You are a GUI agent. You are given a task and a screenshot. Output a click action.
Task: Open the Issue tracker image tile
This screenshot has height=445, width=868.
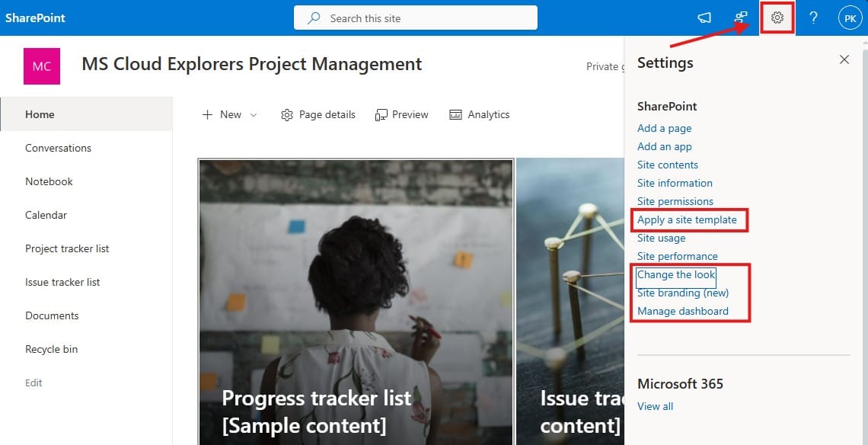point(571,302)
